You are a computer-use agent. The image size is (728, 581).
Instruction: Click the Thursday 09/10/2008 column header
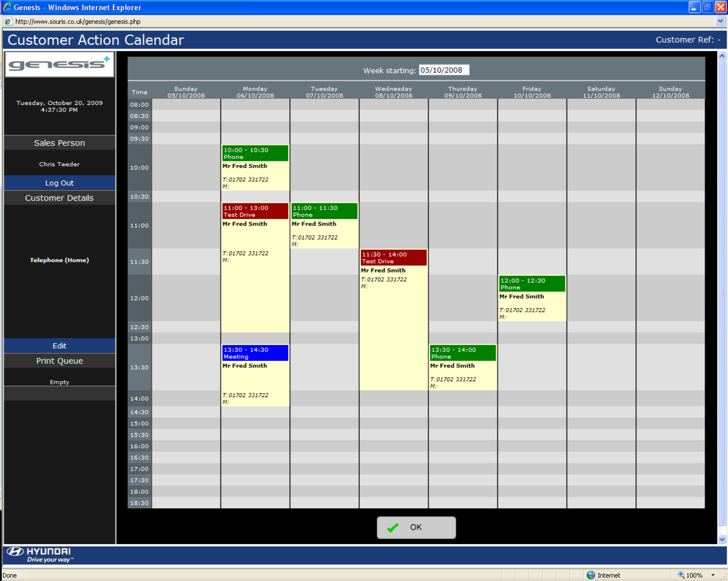coord(463,92)
